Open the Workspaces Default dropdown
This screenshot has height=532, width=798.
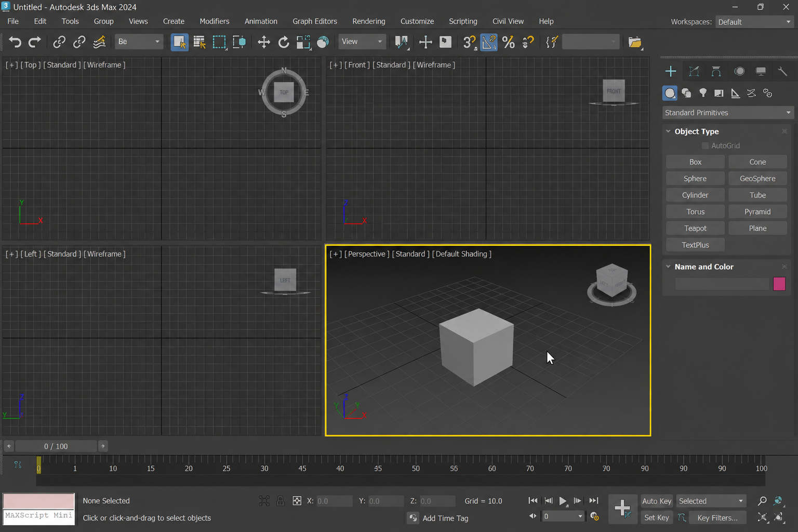pyautogui.click(x=755, y=22)
